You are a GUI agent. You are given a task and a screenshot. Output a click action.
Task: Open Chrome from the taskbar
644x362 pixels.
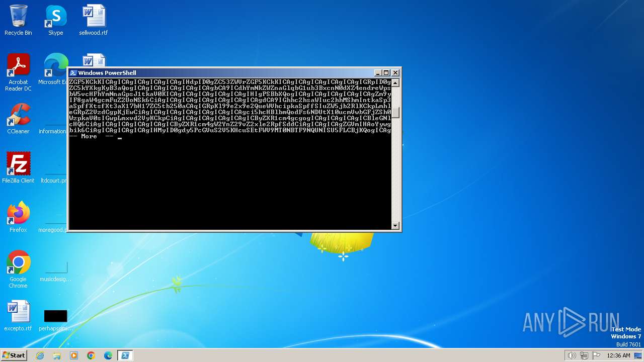[x=91, y=355]
